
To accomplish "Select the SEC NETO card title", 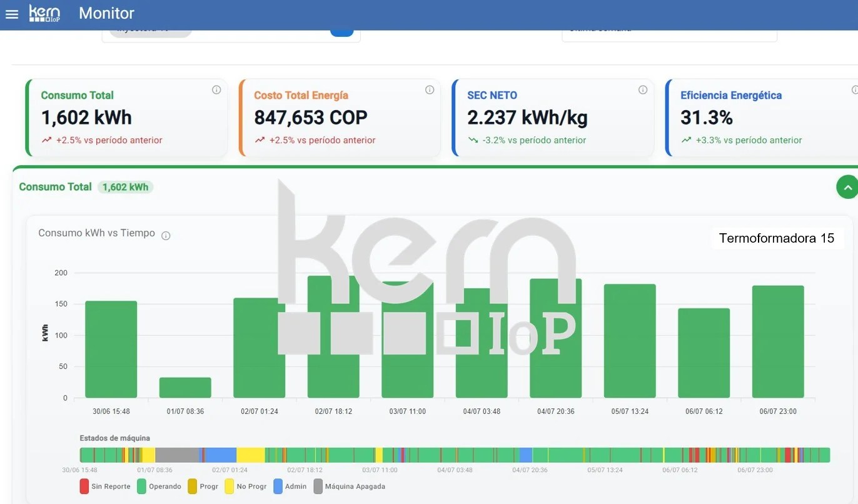I will click(492, 96).
